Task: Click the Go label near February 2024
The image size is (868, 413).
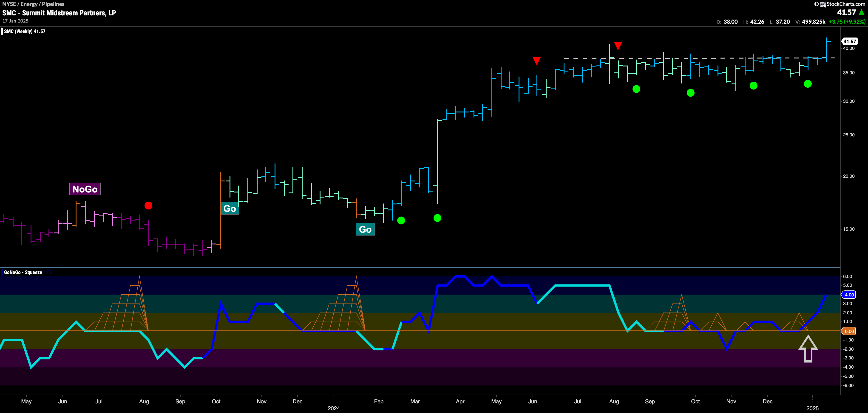Action: point(365,229)
